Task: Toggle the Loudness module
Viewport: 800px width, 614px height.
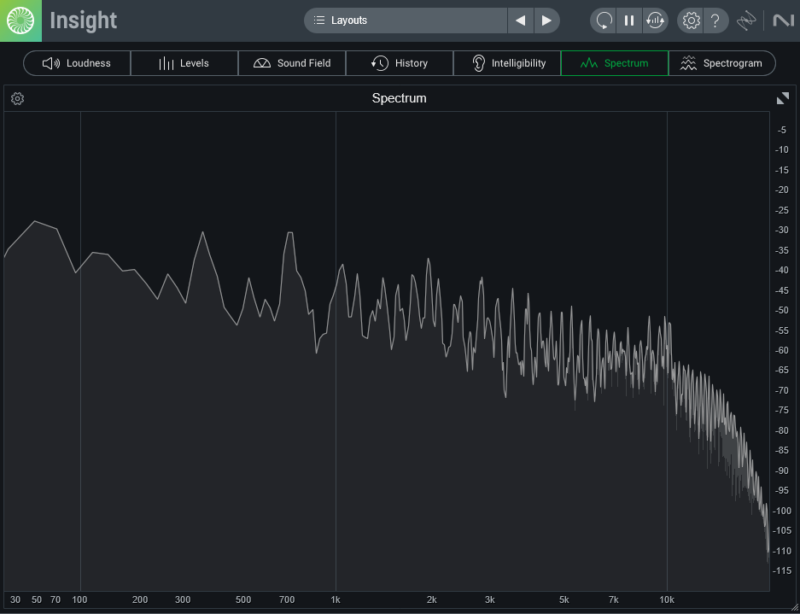Action: coord(77,63)
